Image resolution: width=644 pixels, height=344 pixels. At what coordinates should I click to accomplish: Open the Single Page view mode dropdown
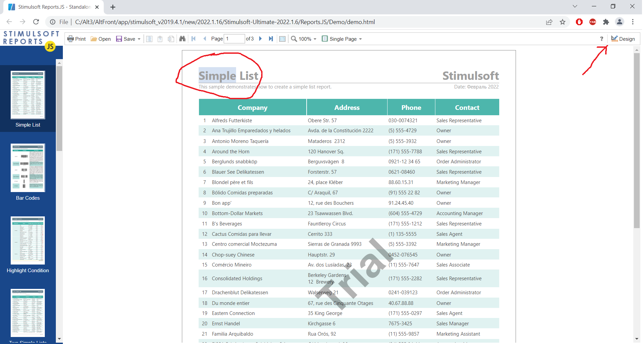point(342,39)
